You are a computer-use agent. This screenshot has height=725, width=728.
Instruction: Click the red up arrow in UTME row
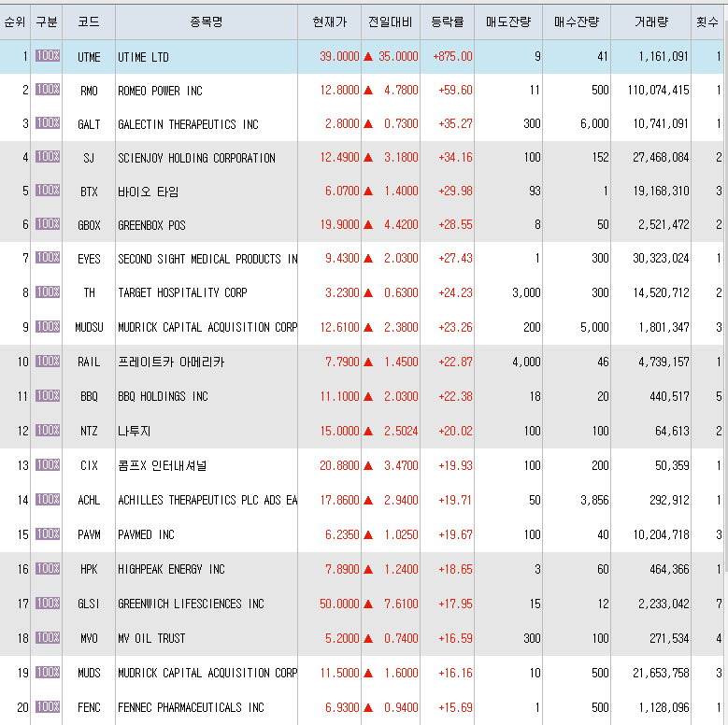(x=368, y=57)
